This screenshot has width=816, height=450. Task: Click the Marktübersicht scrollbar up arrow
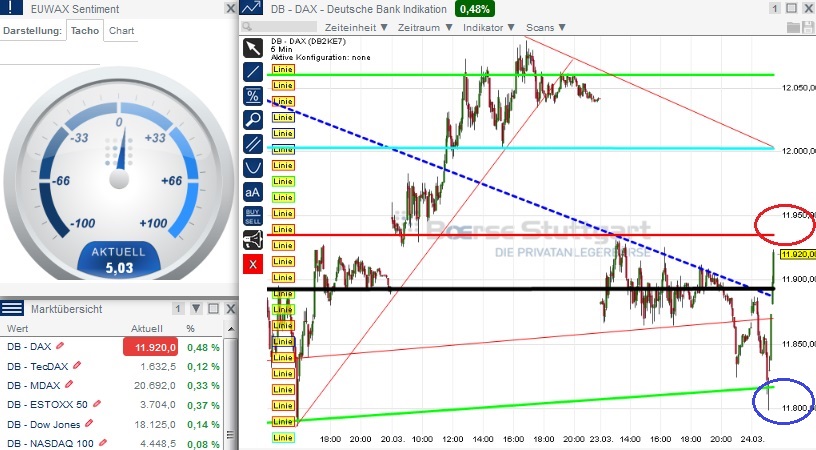(231, 329)
